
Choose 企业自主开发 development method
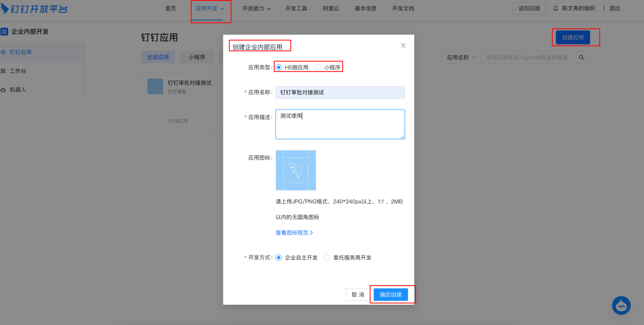coord(279,258)
